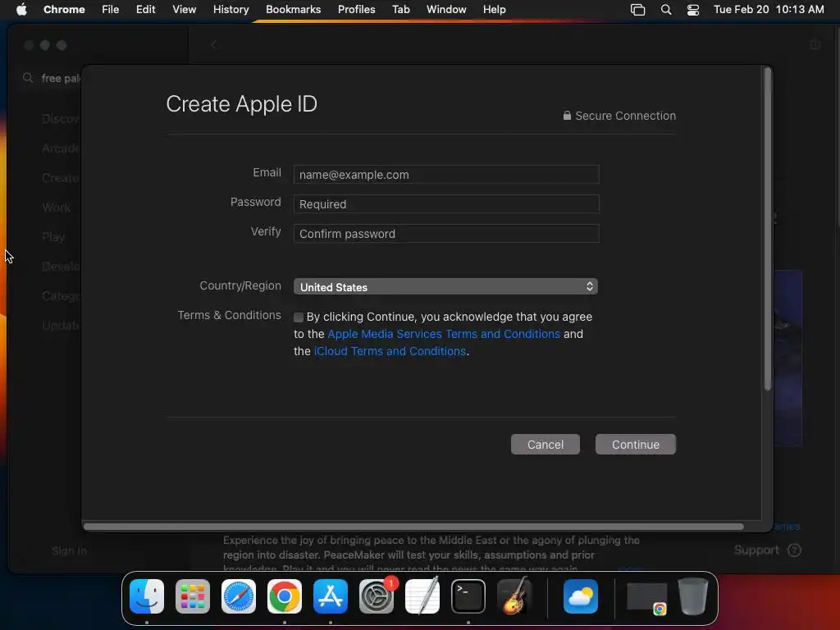840x630 pixels.
Task: Open System Settings dock icon
Action: [x=377, y=596]
